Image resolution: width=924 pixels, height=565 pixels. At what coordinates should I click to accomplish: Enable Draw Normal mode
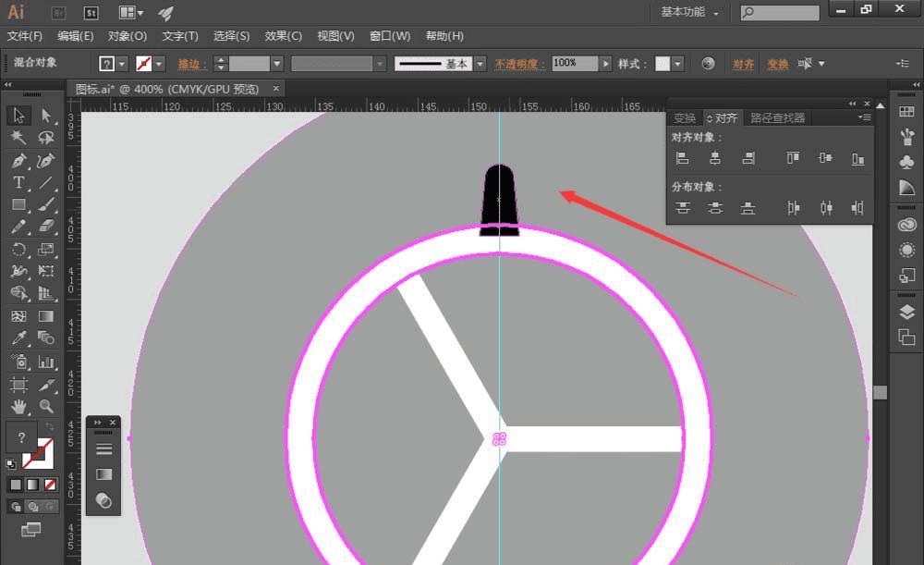[16, 507]
